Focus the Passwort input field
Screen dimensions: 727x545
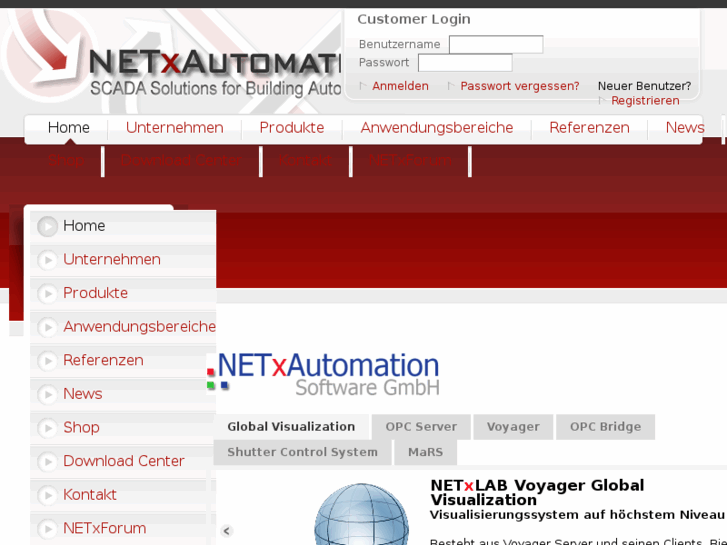(465, 63)
